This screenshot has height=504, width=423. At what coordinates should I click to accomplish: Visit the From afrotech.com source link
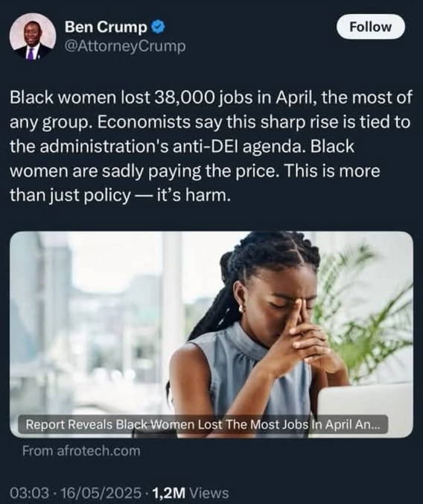[x=81, y=451]
